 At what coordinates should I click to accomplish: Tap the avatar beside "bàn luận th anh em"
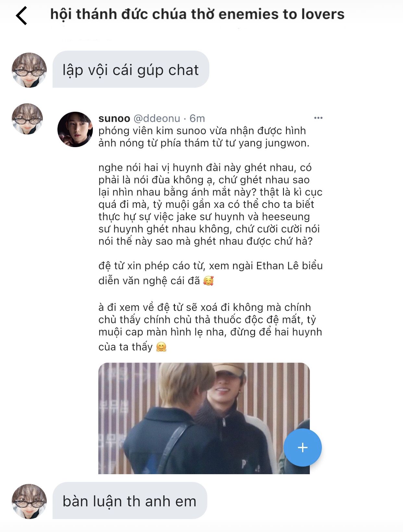coord(29,501)
